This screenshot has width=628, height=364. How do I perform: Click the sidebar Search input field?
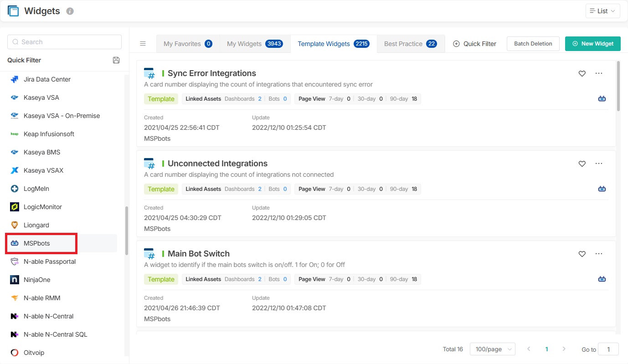coord(64,42)
